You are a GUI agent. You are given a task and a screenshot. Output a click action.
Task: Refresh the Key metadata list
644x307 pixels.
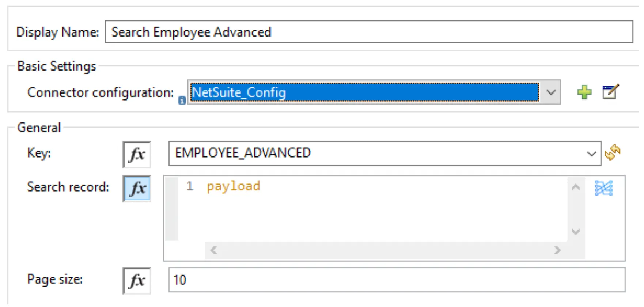(613, 152)
